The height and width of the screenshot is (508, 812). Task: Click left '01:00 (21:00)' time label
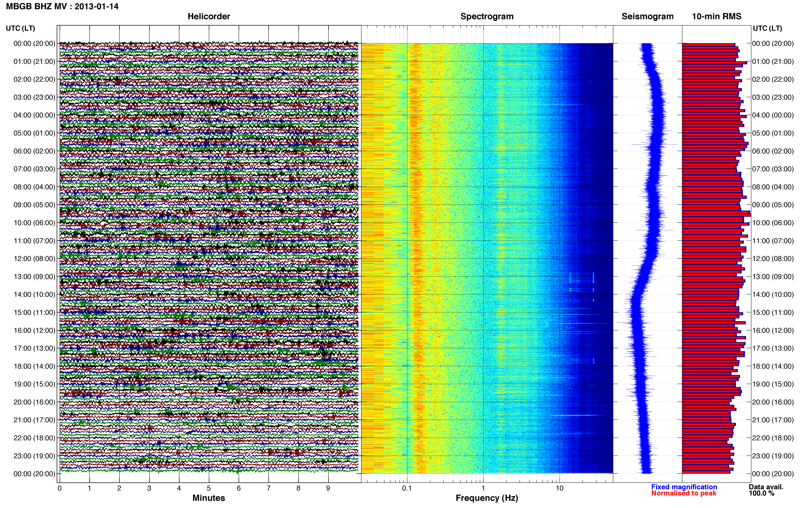coord(34,62)
